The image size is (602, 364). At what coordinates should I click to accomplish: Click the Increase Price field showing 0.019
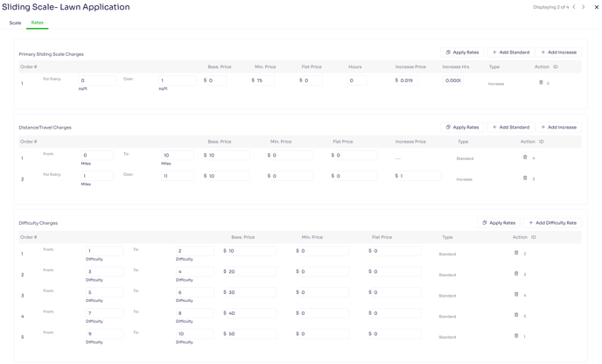point(408,80)
